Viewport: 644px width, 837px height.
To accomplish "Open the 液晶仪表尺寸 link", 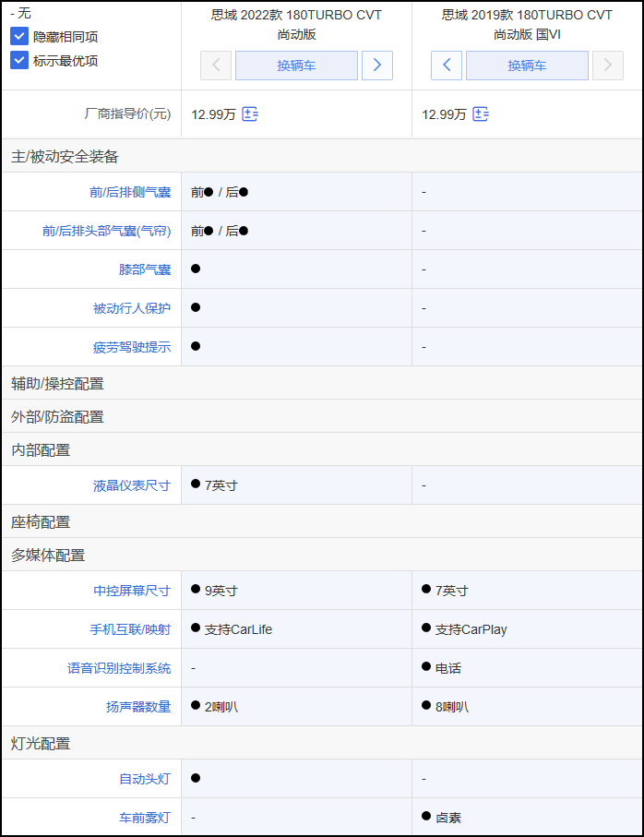I will (132, 485).
